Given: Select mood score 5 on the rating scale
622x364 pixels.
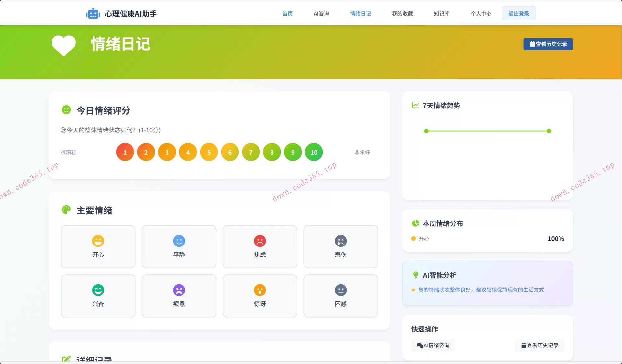Looking at the screenshot, I should click(x=209, y=152).
